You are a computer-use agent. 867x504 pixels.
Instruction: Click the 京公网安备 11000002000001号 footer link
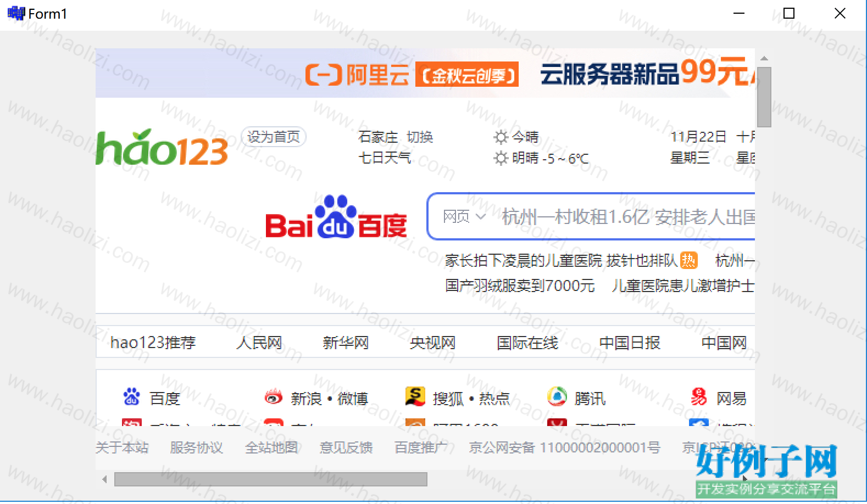pos(565,447)
